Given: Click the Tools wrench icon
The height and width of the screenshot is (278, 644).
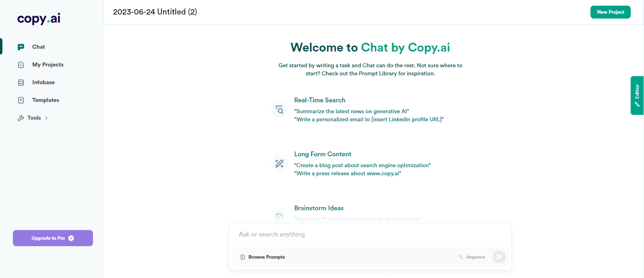Looking at the screenshot, I should [21, 118].
